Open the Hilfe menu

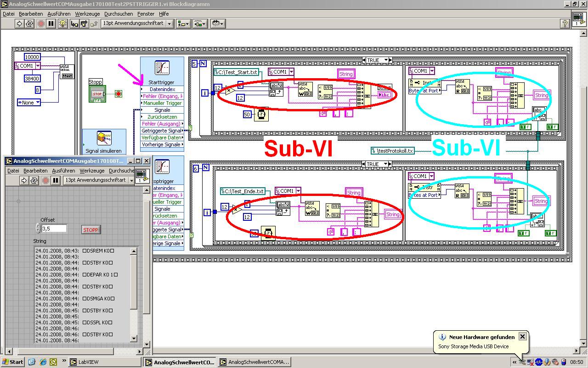[164, 14]
